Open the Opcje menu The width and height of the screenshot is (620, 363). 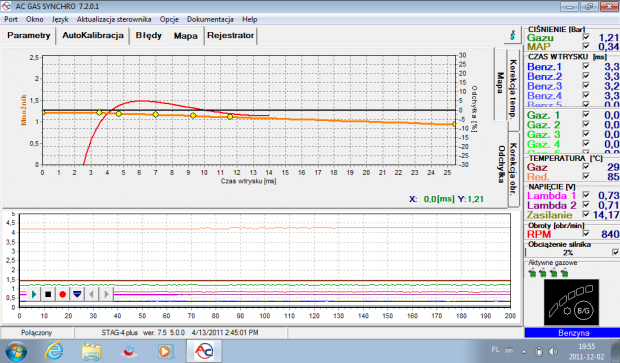[x=169, y=19]
